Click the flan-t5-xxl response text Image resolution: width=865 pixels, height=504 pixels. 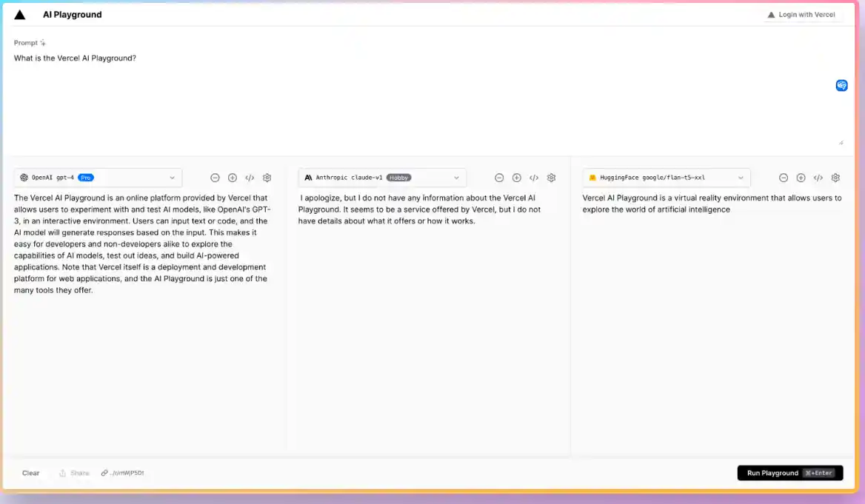(712, 204)
